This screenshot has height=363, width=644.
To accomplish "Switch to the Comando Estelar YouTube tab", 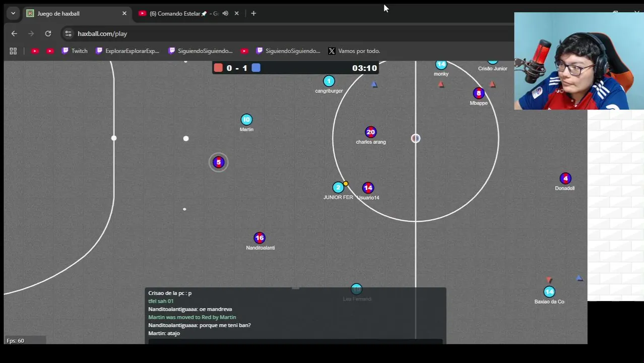I will pos(184,14).
